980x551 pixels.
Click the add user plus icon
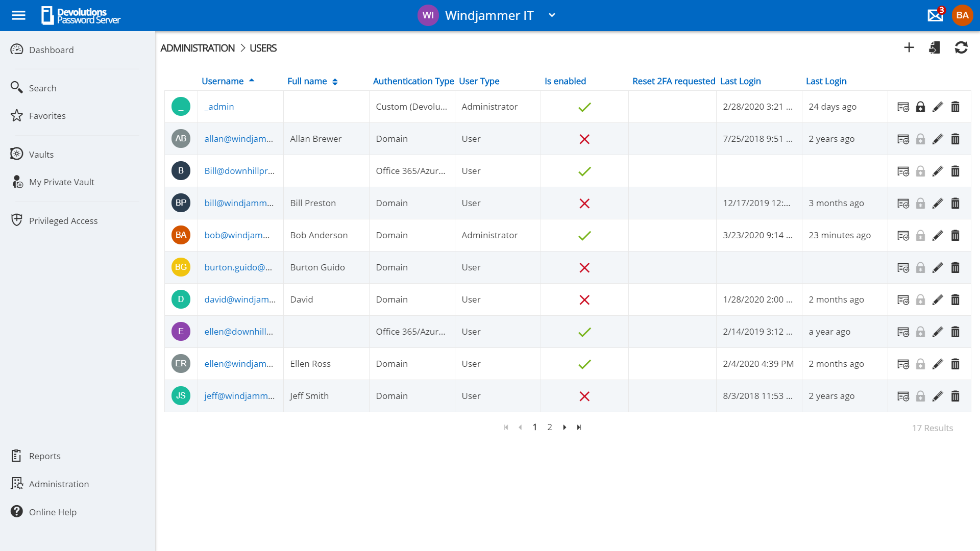[909, 47]
